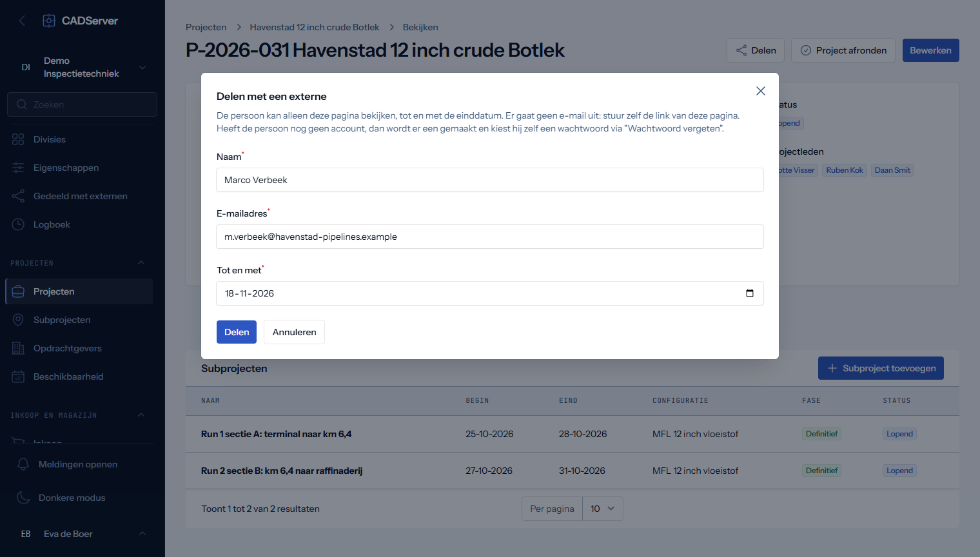This screenshot has width=980, height=557.
Task: Click Lopend status in Run 2 row
Action: 899,471
